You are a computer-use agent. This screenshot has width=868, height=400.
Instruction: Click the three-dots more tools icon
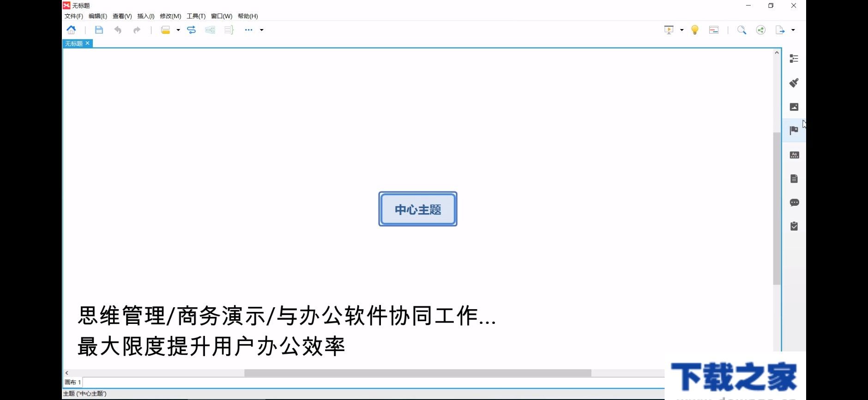tap(248, 30)
